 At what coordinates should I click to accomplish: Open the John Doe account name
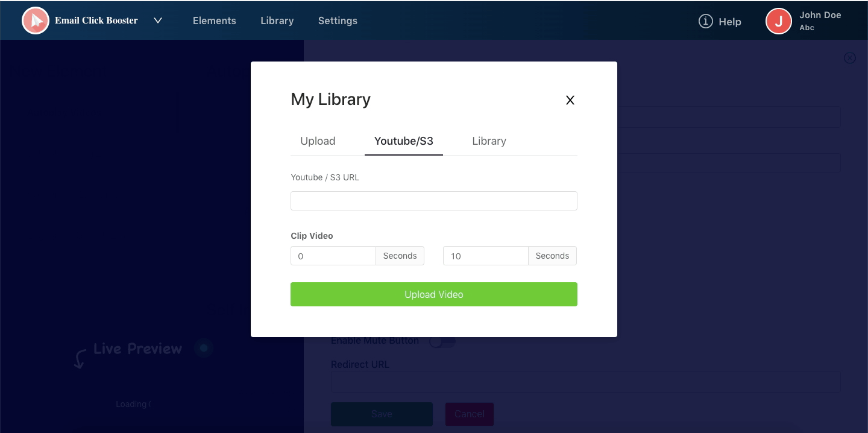pos(820,15)
